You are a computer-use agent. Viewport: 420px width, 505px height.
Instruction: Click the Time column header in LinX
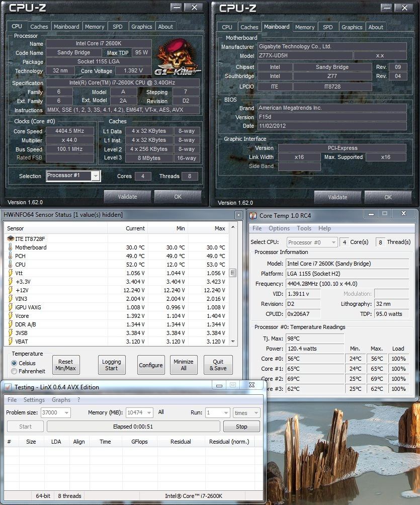tap(105, 442)
